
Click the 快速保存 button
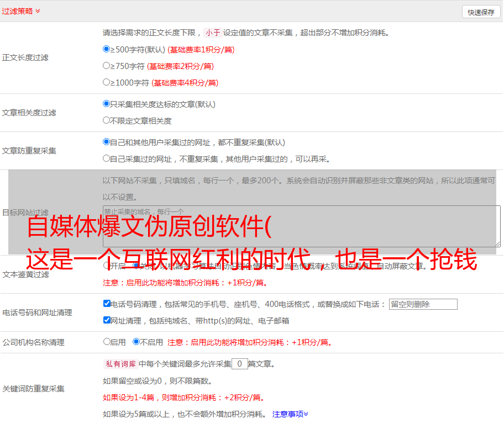tap(481, 12)
